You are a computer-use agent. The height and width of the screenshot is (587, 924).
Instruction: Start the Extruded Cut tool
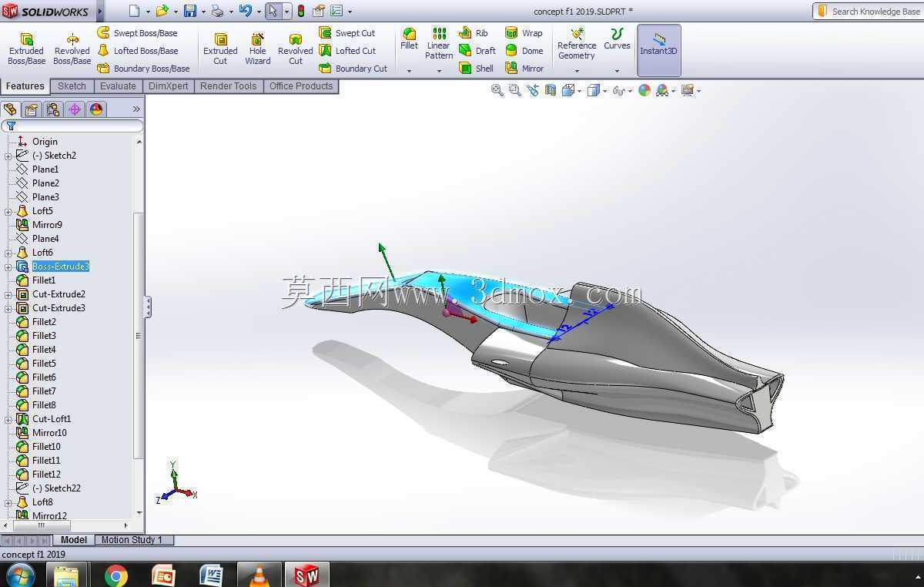pyautogui.click(x=220, y=49)
